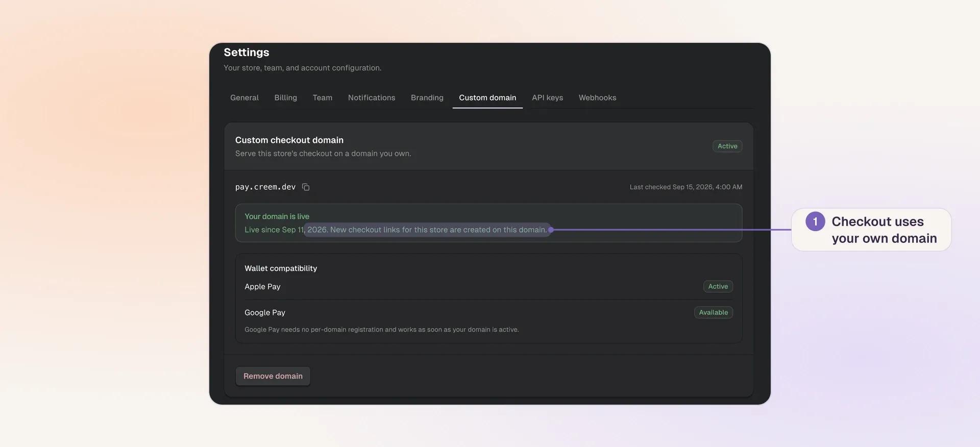Open the API keys tab

[547, 97]
